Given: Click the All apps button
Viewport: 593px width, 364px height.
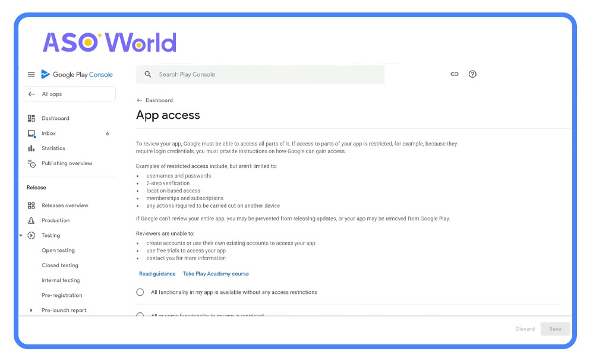Looking at the screenshot, I should pyautogui.click(x=70, y=94).
